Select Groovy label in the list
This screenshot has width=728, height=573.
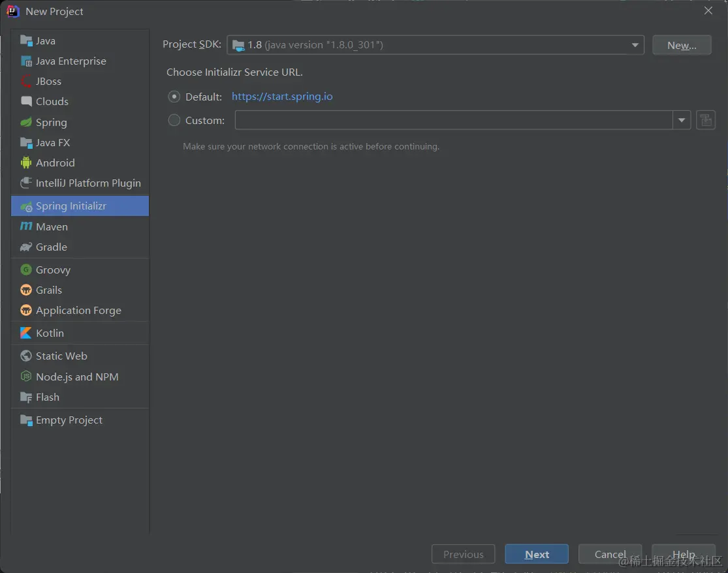coord(53,270)
